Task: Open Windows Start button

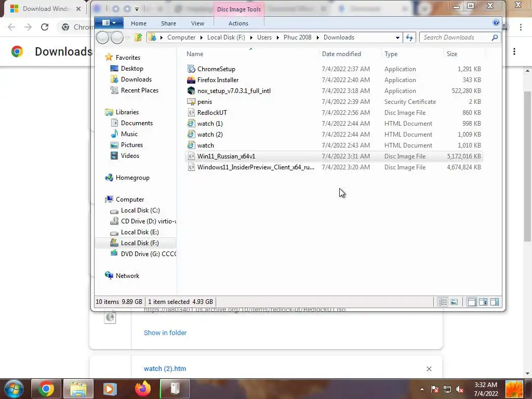Action: pyautogui.click(x=14, y=389)
